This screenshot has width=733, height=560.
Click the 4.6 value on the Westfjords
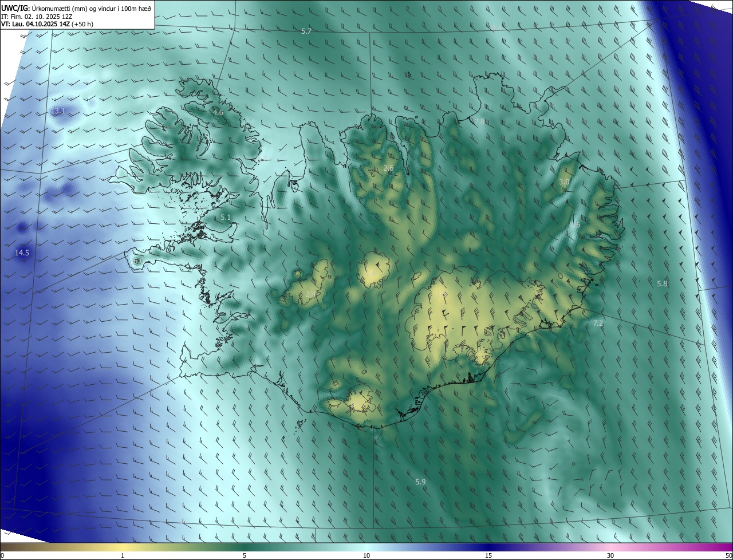(x=218, y=113)
